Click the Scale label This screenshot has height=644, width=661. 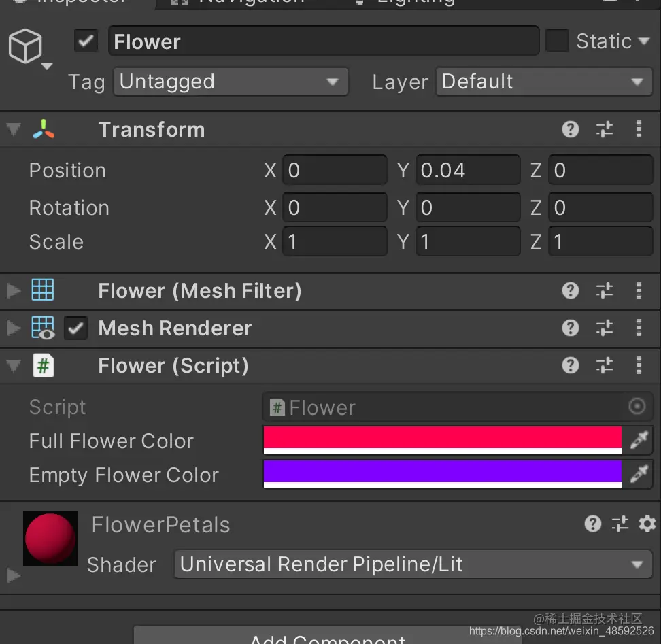point(56,242)
